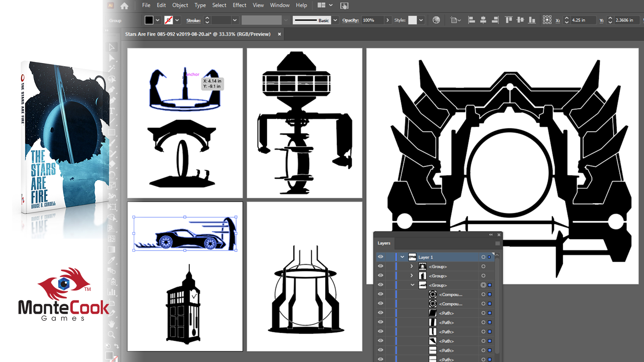Click the black fill color swatch
The height and width of the screenshot is (362, 644).
[149, 20]
